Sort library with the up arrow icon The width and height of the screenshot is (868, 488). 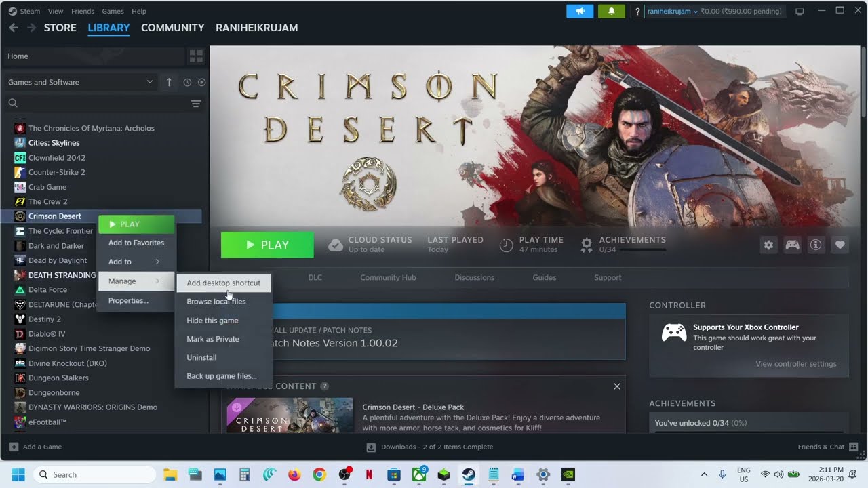coord(169,82)
